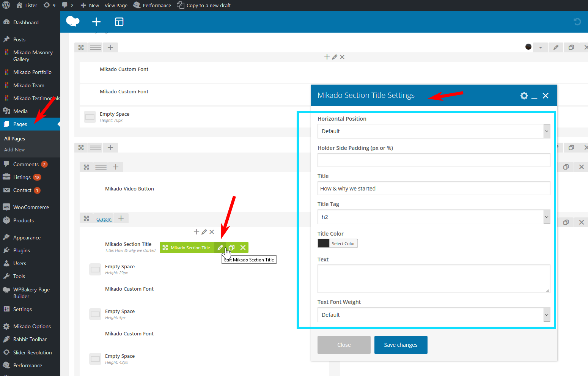Click the first row's add column plus icon

coord(110,47)
